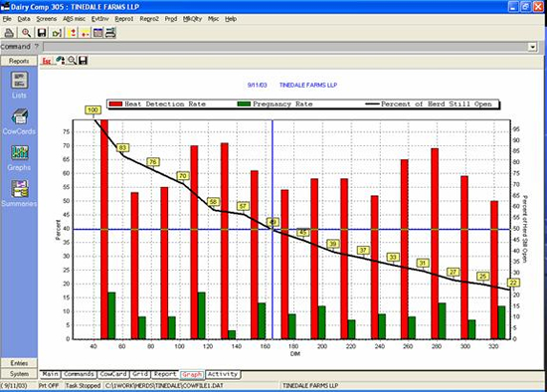Switch to the CowCard tab
This screenshot has width=547, height=392.
click(x=113, y=374)
